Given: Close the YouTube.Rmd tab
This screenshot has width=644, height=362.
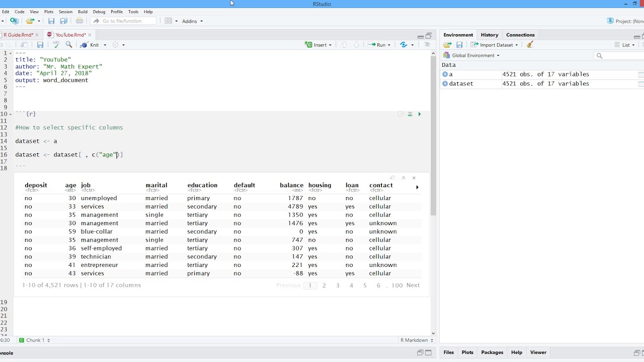Looking at the screenshot, I should (90, 35).
